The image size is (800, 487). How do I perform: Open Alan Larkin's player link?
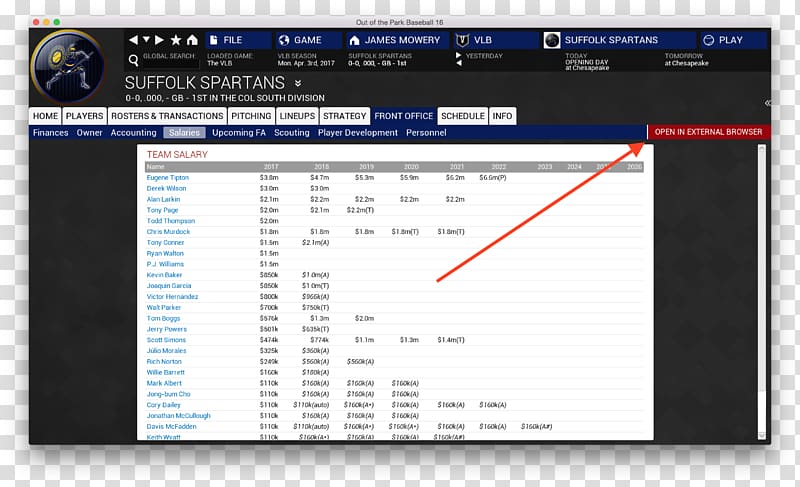tap(163, 199)
